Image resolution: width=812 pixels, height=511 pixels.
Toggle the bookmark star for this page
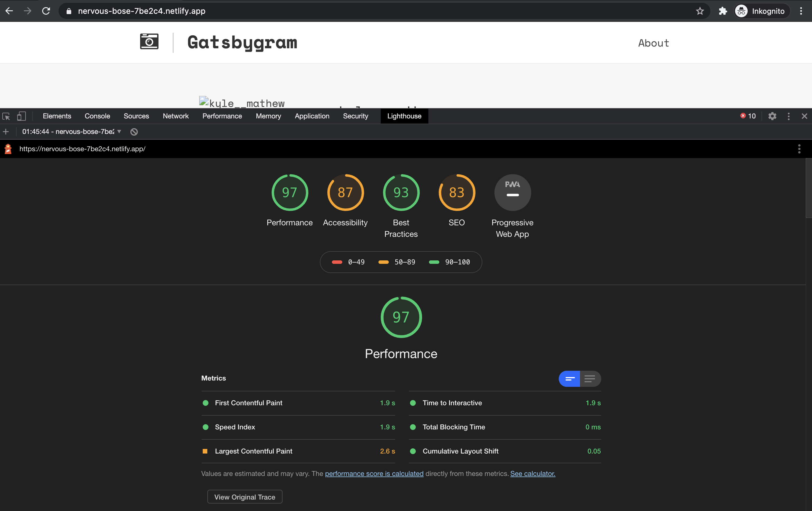700,11
